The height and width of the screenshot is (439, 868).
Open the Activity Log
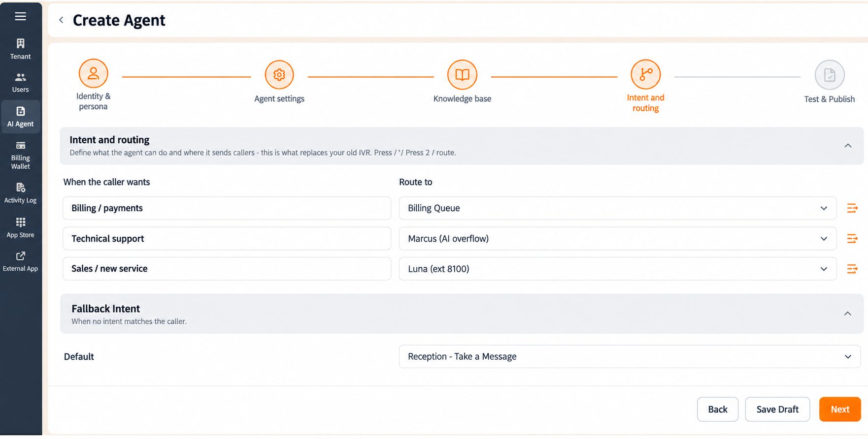(20, 193)
